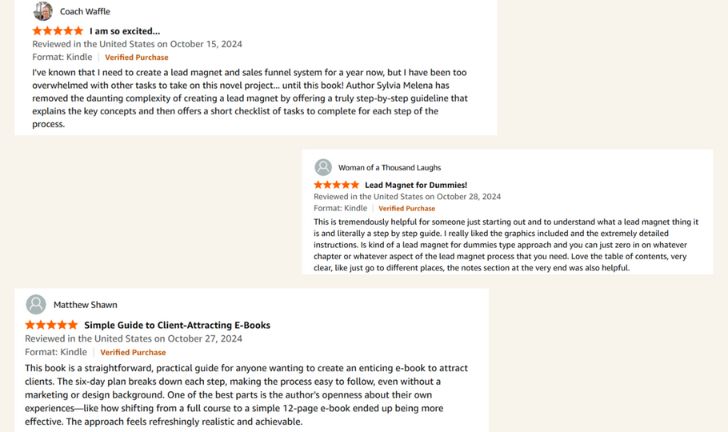728x432 pixels.
Task: Click the five-star rating on Coach Waffle's review
Action: pos(57,31)
